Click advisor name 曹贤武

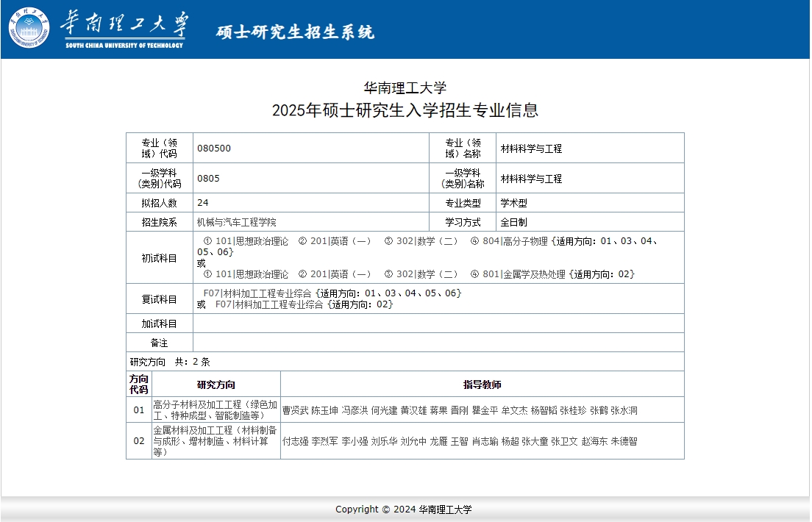click(x=295, y=411)
